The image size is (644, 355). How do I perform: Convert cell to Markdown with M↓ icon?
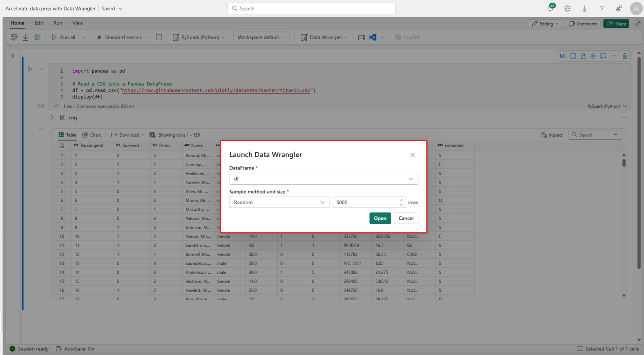563,56
